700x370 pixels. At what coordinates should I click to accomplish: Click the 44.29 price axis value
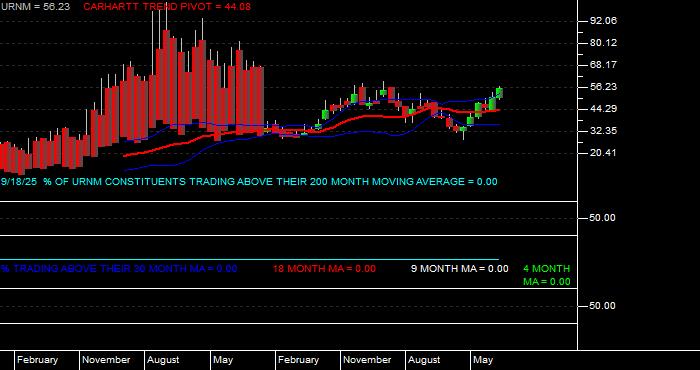click(603, 109)
